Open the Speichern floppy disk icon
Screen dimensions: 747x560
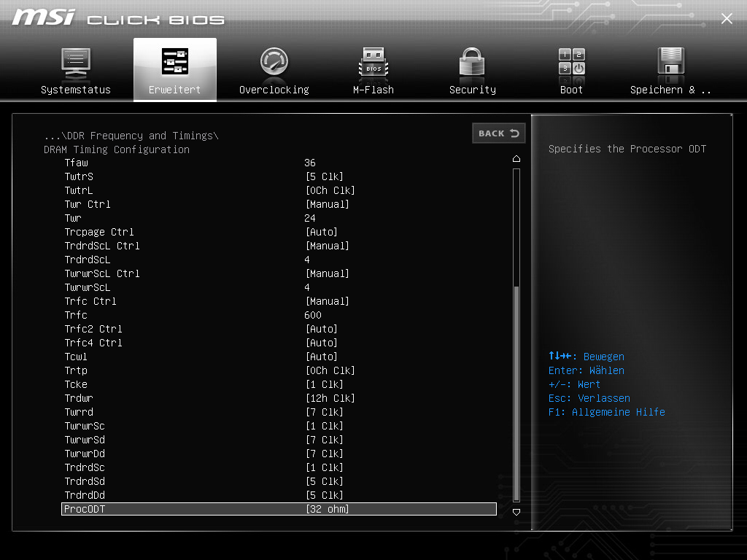coord(671,61)
